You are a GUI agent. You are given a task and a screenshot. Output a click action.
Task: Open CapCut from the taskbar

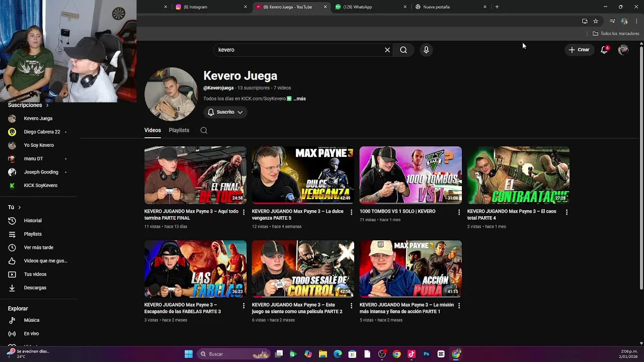click(441, 354)
